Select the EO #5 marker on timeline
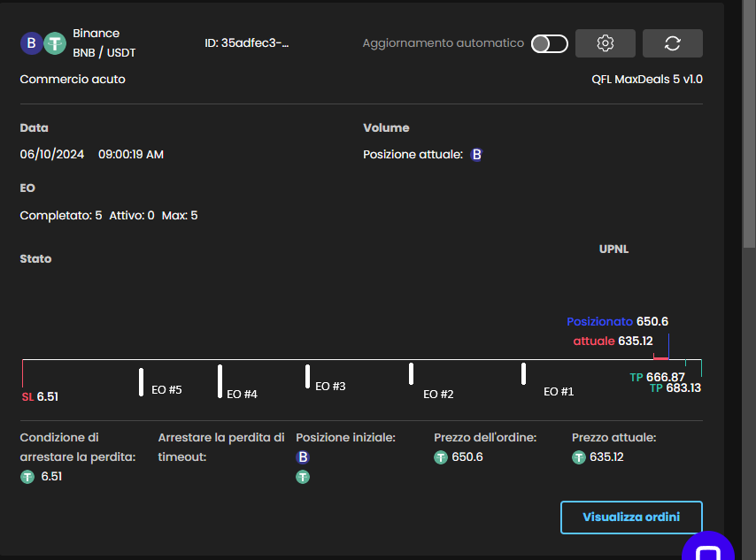The height and width of the screenshot is (560, 756). [x=142, y=382]
